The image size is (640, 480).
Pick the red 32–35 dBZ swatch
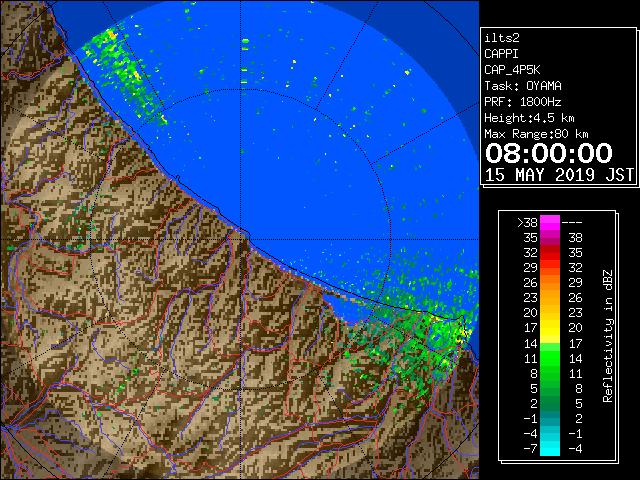[550, 253]
